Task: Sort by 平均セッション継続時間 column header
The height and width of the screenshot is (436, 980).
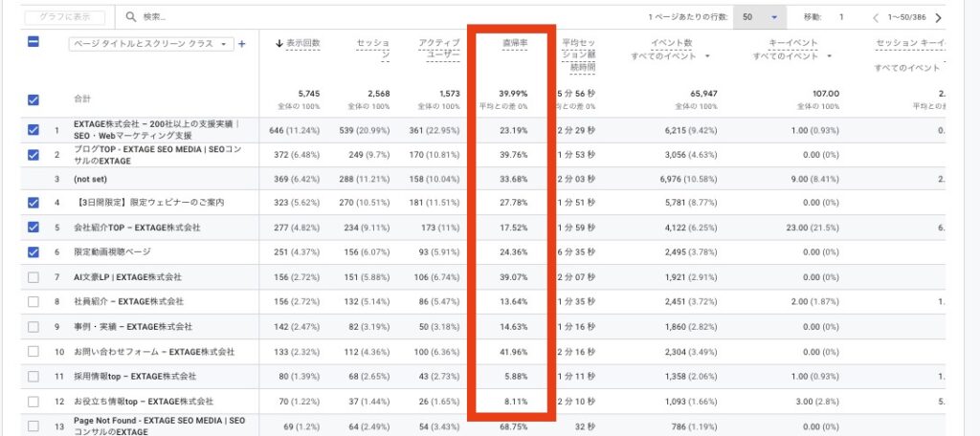Action: pyautogui.click(x=578, y=55)
